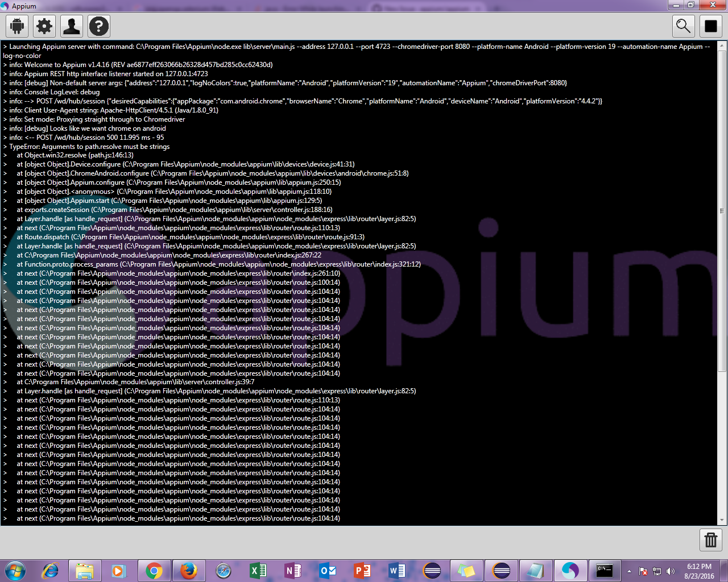Click the 'ChromeAndroid.configure' stack trace line
The height and width of the screenshot is (582, 728).
coord(205,173)
